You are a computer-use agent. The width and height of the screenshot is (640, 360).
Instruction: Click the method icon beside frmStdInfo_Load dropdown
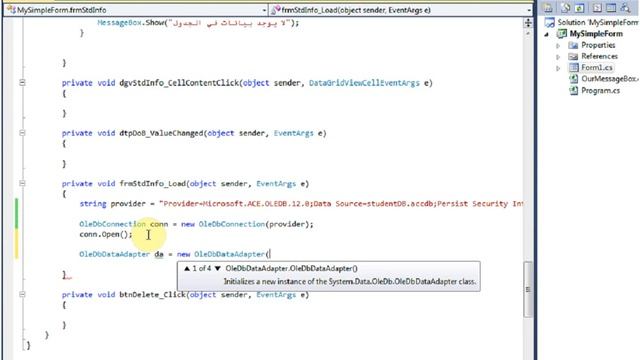tap(276, 10)
